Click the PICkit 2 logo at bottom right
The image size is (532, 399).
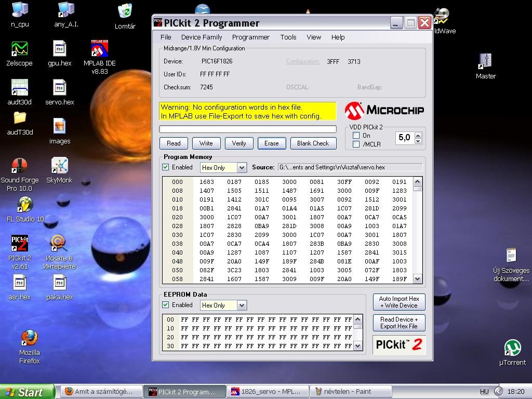399,345
